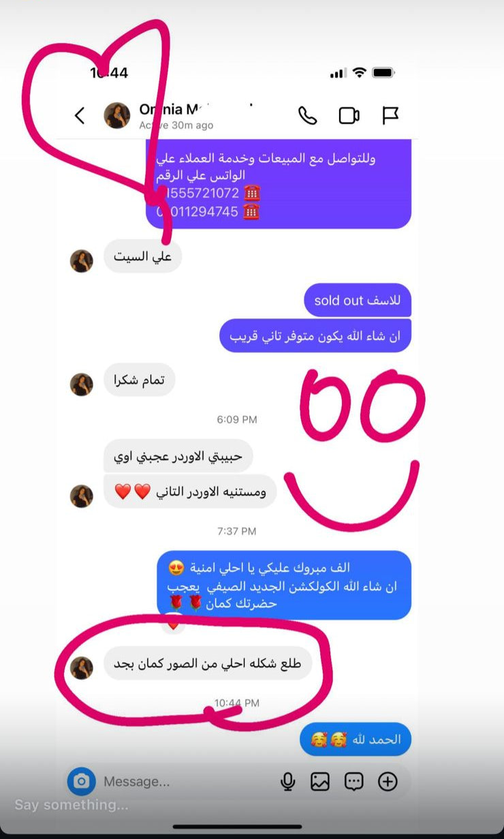Tap the heart reaction under blue message
504x839 pixels.
(x=173, y=622)
